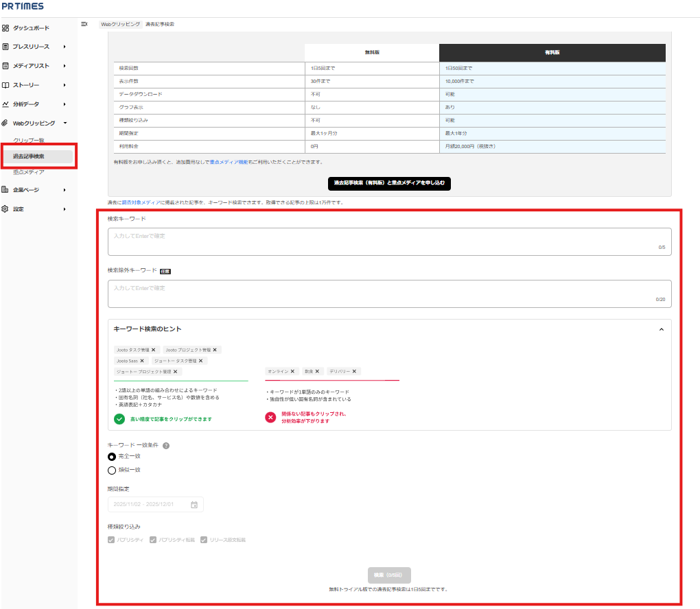
Task: Click the 過去記事検索（有料版）申し込む button
Action: (389, 183)
